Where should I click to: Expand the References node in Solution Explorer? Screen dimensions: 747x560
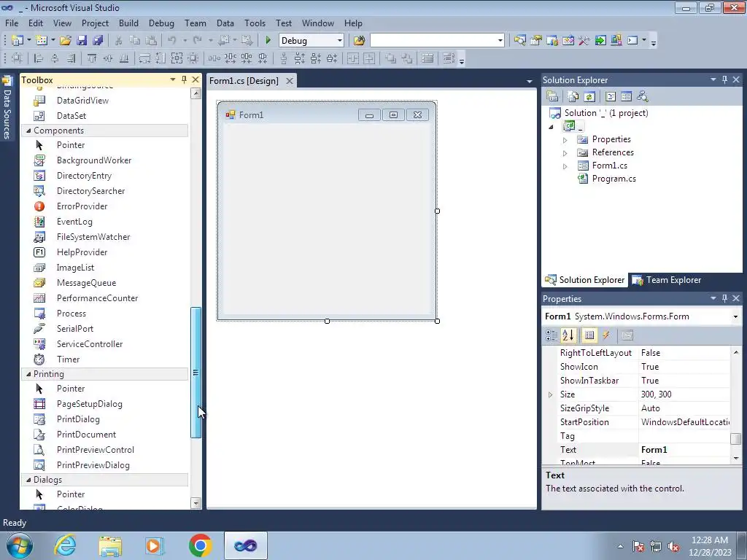point(565,153)
